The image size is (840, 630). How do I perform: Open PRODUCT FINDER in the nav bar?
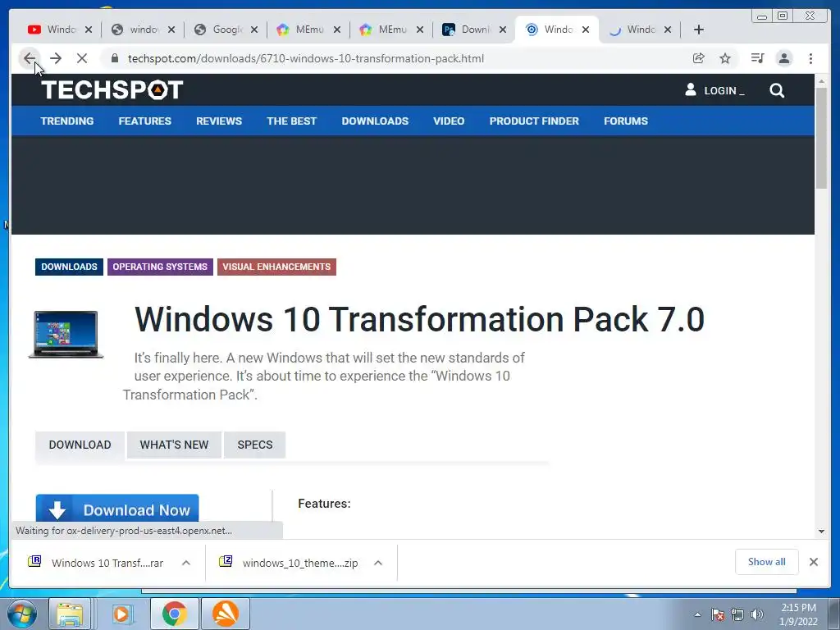(534, 121)
